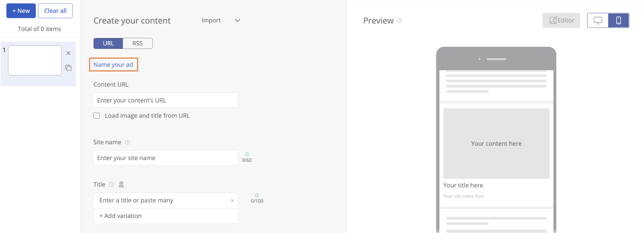Clear the title field with the X icon
Screen dimensions: 644x233
232,201
